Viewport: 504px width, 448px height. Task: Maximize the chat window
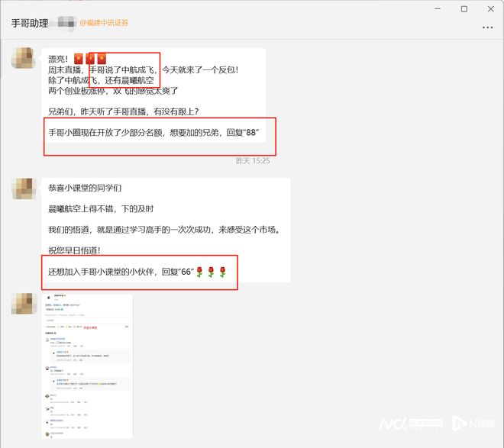[464, 8]
